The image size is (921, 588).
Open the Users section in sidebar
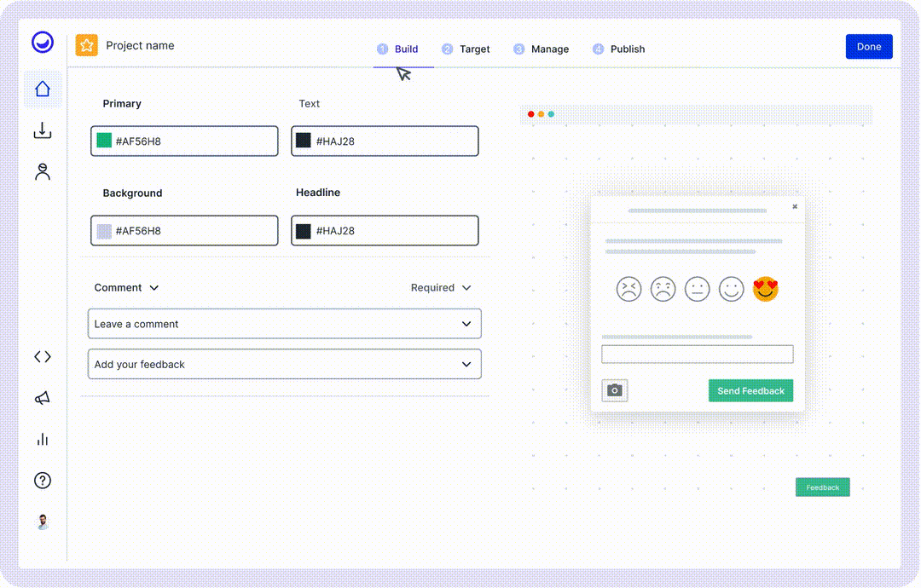click(x=42, y=171)
